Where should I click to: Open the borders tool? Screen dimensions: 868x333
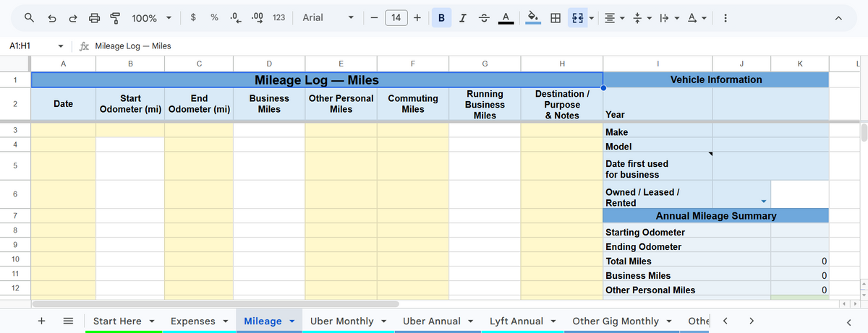[556, 17]
